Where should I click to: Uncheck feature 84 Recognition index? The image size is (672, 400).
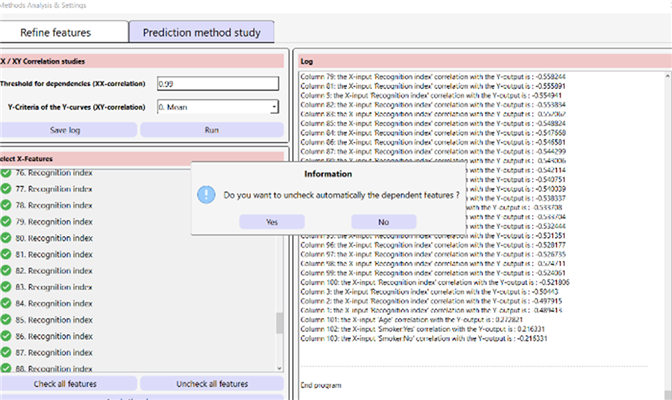6,303
